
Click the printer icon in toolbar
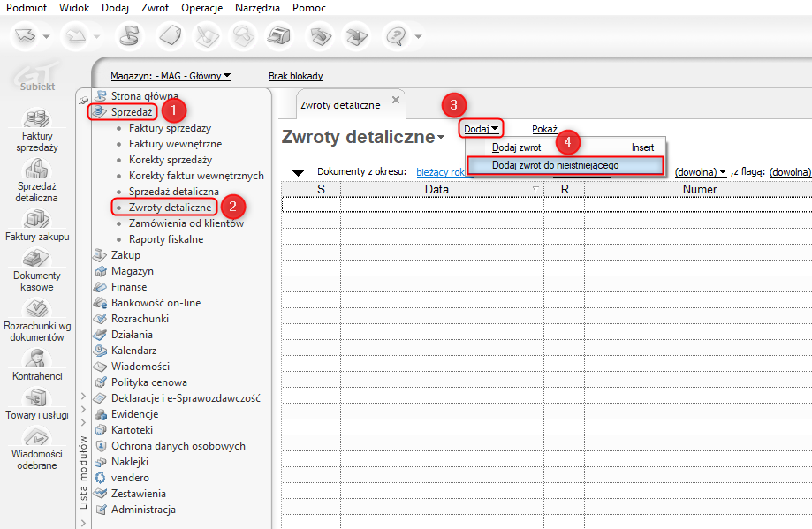coord(279,36)
